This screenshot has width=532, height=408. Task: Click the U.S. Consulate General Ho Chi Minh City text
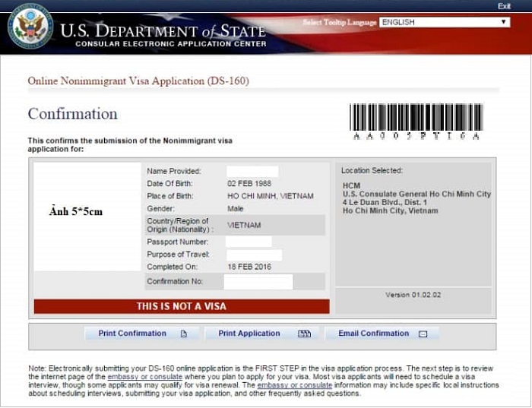pos(416,194)
